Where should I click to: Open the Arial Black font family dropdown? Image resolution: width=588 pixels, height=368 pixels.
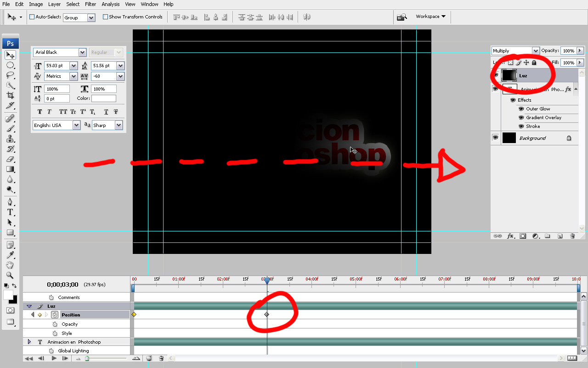(82, 52)
